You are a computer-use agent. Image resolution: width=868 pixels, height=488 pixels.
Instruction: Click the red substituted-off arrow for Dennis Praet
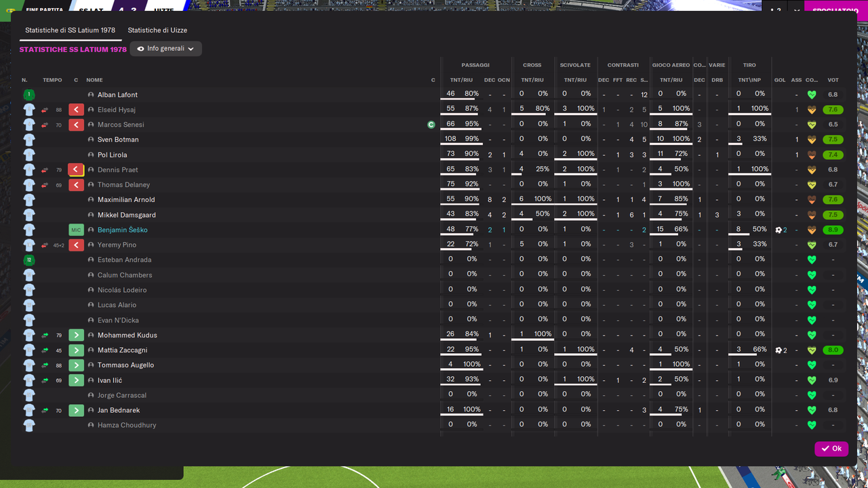click(76, 169)
